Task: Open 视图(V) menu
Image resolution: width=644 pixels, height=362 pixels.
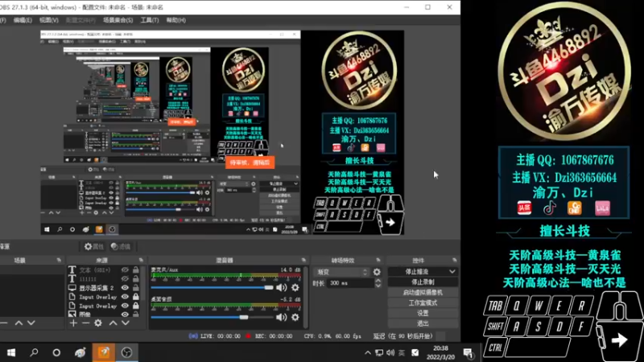Action: pyautogui.click(x=49, y=20)
